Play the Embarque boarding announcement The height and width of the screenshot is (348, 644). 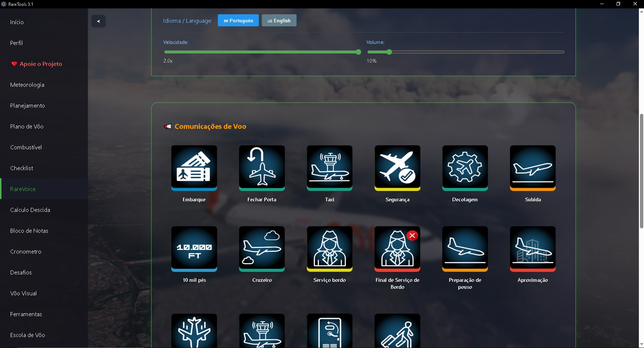pyautogui.click(x=194, y=168)
